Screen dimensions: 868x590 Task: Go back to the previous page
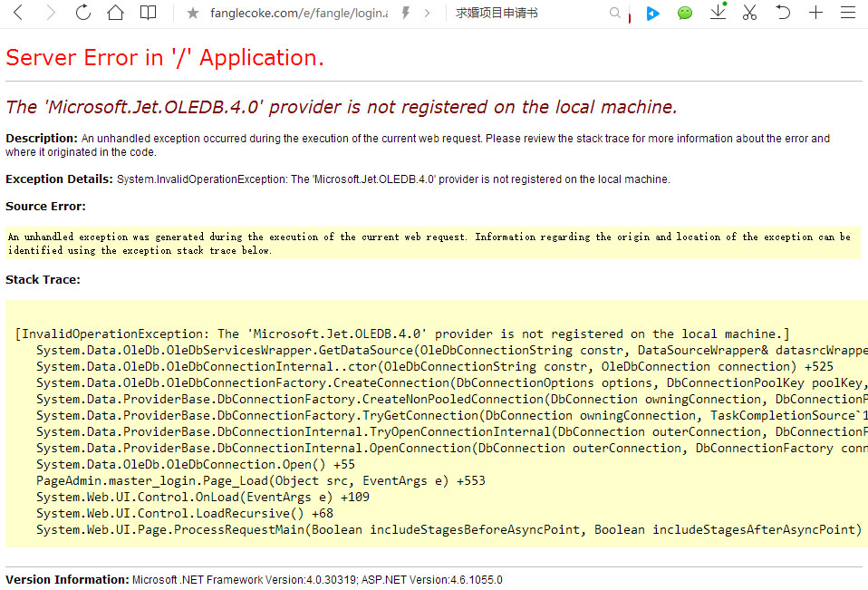click(x=18, y=13)
